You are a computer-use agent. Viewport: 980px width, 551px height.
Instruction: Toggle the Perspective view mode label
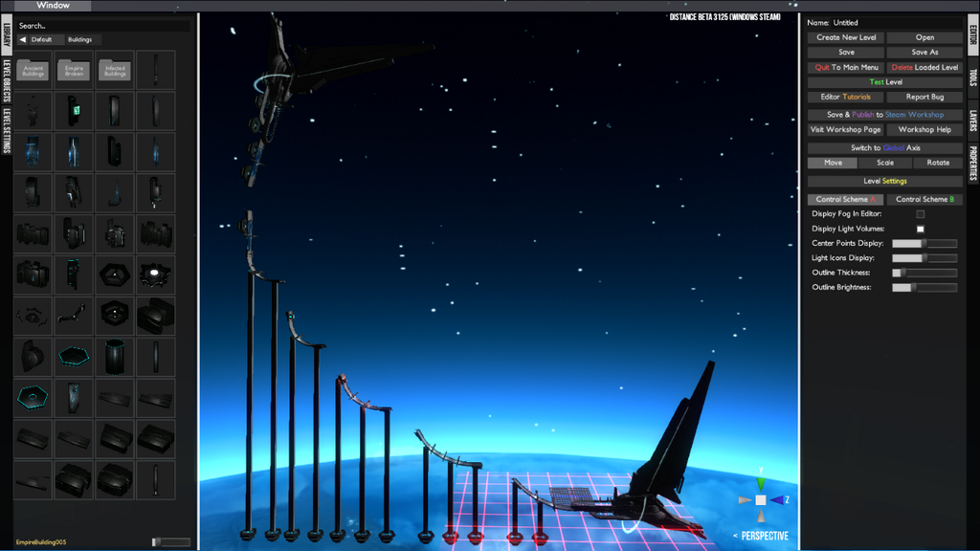[764, 537]
